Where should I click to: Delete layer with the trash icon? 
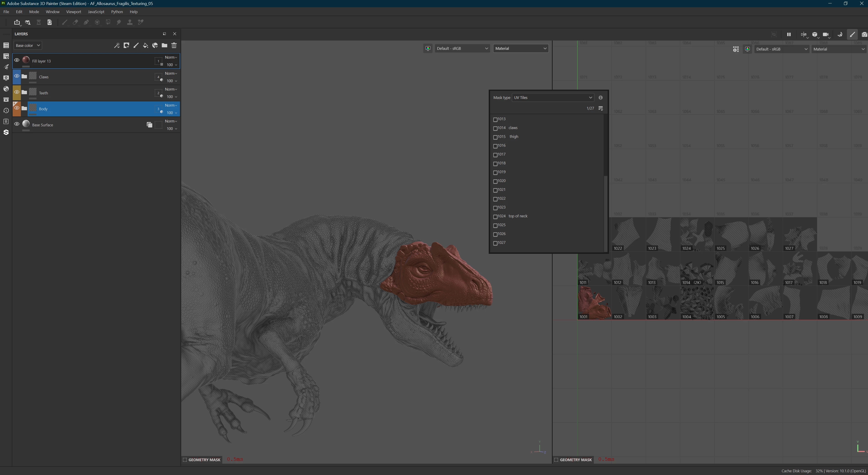pyautogui.click(x=174, y=46)
